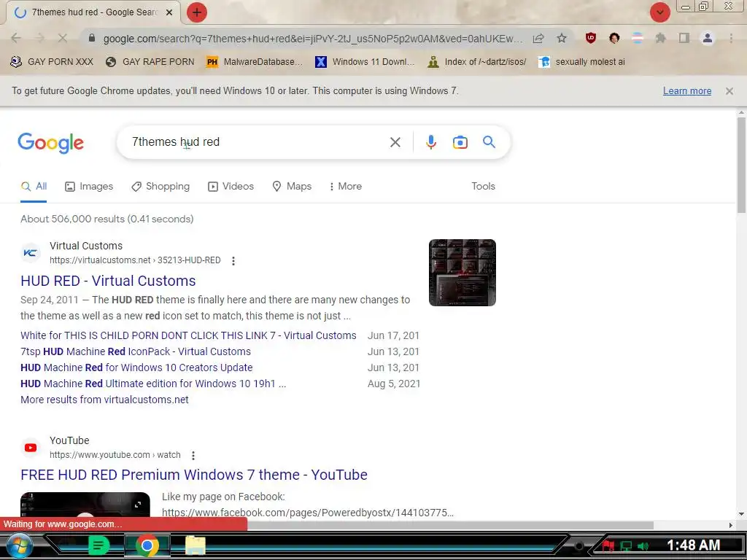The image size is (747, 560).
Task: View site information via the lock icon
Action: tap(92, 38)
